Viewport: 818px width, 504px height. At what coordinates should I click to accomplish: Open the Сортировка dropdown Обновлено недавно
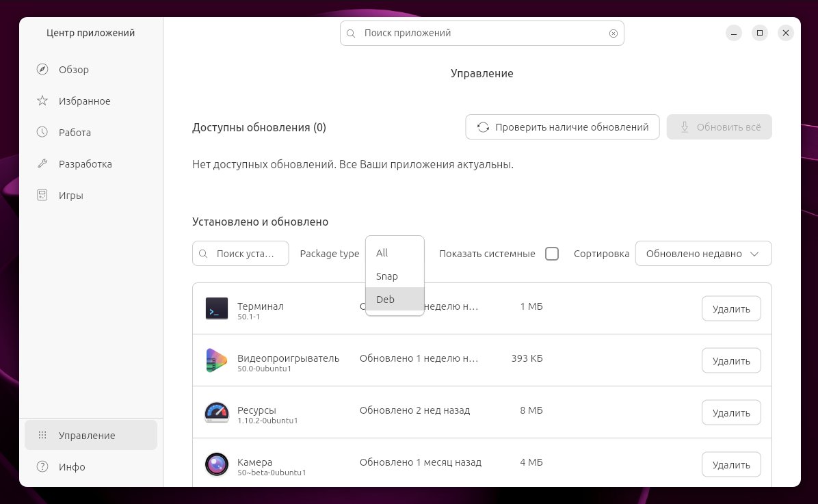coord(703,254)
